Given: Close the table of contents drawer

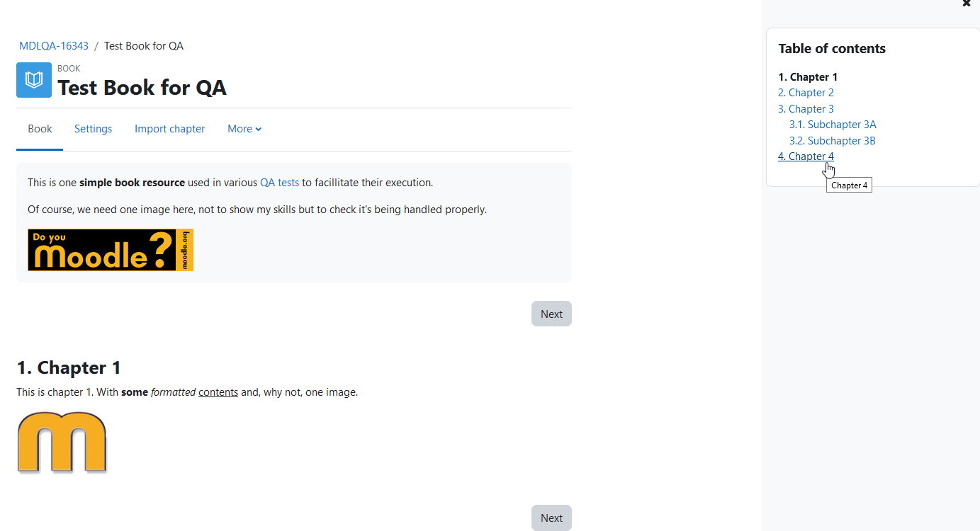Looking at the screenshot, I should (x=967, y=4).
